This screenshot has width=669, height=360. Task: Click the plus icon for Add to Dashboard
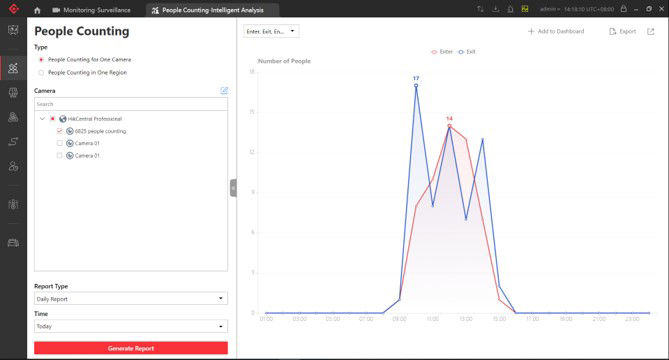tap(531, 32)
